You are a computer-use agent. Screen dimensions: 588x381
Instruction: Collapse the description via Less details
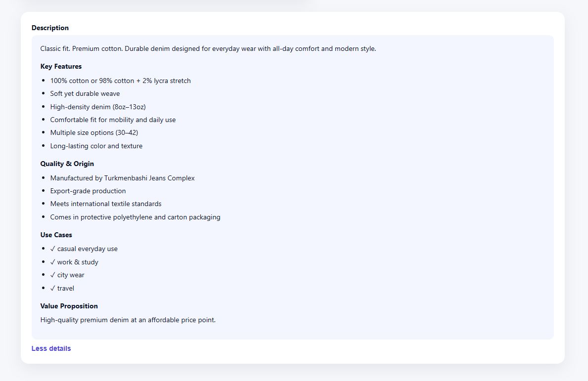(x=51, y=348)
